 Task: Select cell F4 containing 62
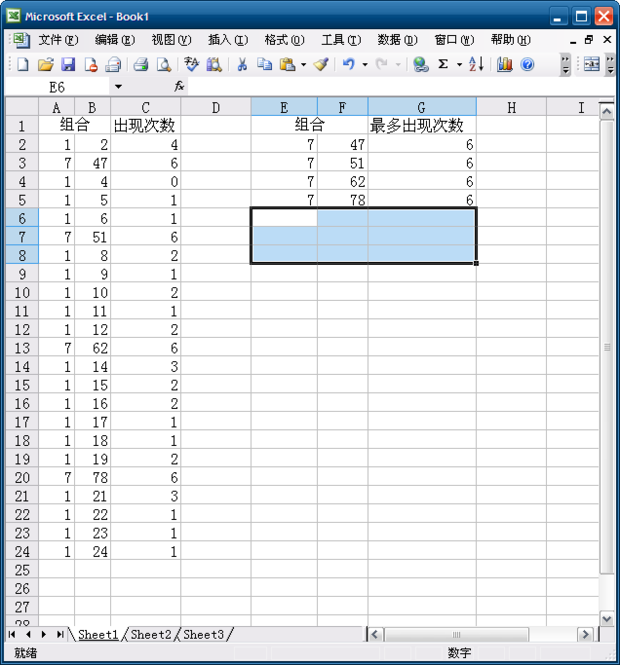343,182
